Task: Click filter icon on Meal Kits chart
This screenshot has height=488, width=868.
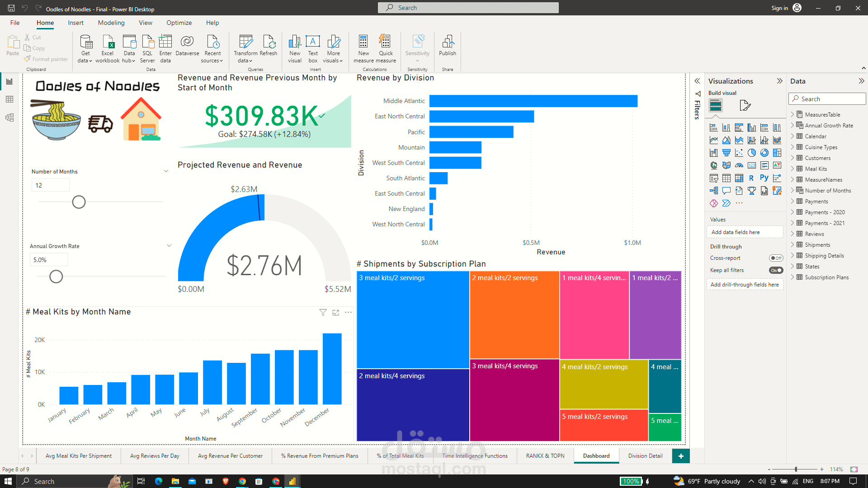Action: click(323, 312)
